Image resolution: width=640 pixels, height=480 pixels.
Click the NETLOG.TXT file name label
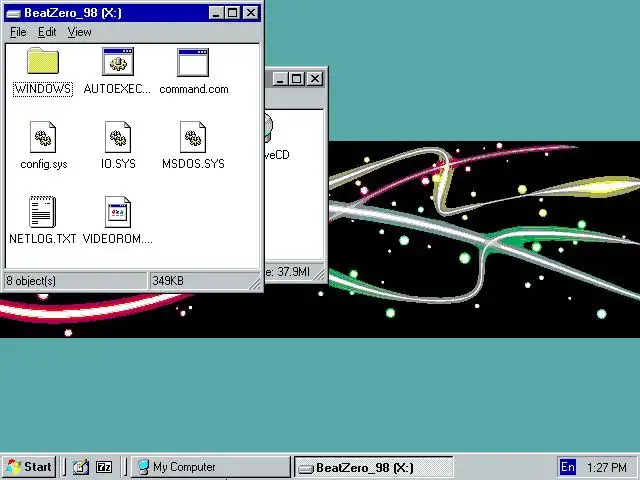42,239
